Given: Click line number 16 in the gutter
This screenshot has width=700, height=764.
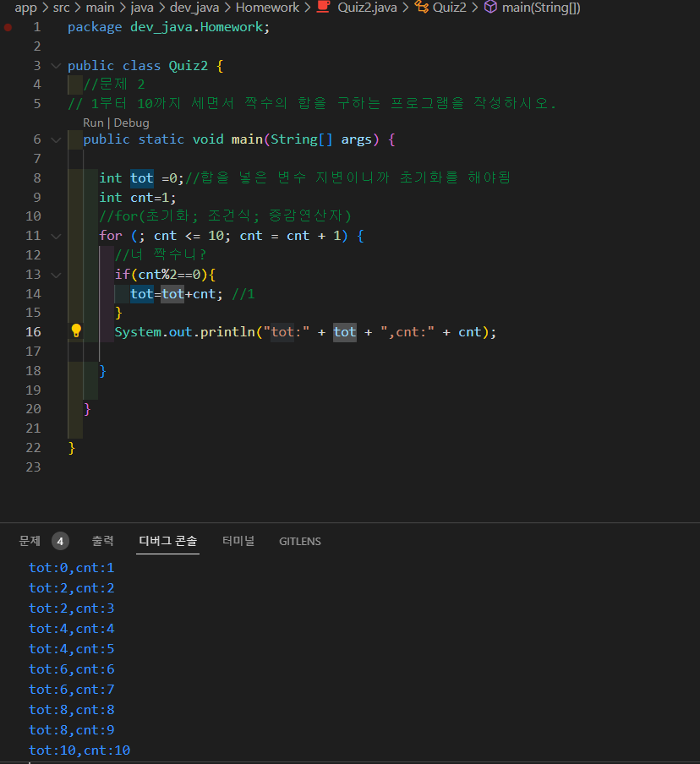Looking at the screenshot, I should click(x=33, y=332).
